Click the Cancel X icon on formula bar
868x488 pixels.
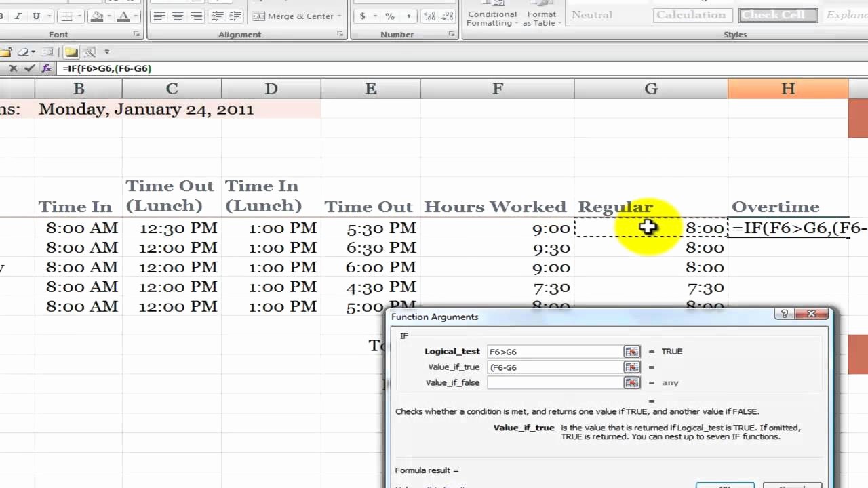[13, 68]
